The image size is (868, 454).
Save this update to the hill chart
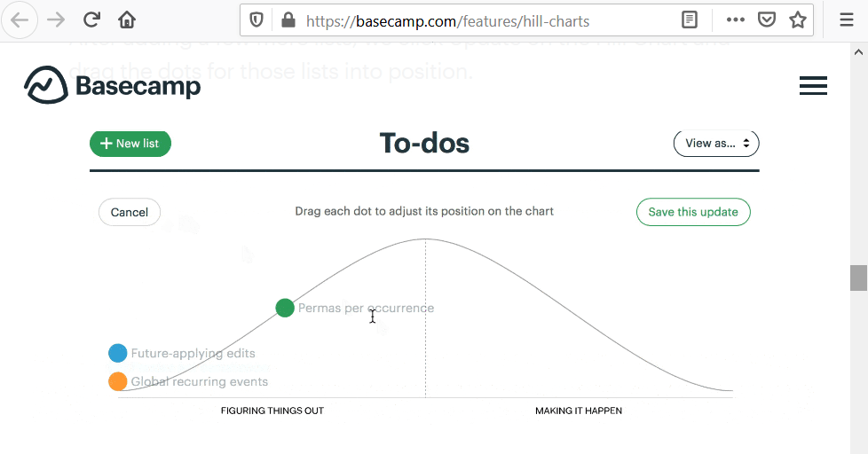(693, 212)
